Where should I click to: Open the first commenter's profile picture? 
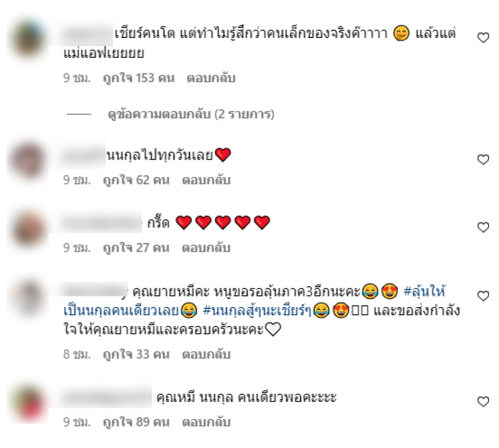[28, 38]
